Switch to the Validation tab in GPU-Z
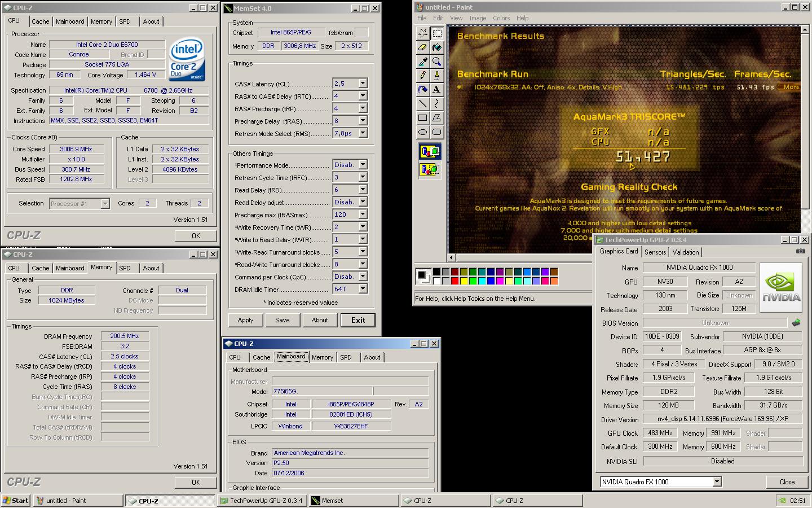Image resolution: width=812 pixels, height=508 pixels. pos(686,252)
